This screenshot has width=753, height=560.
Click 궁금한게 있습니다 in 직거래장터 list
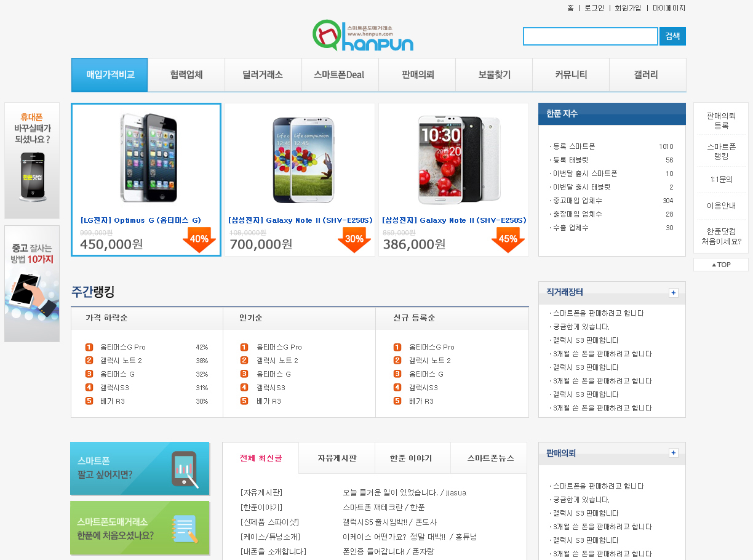[x=581, y=327]
